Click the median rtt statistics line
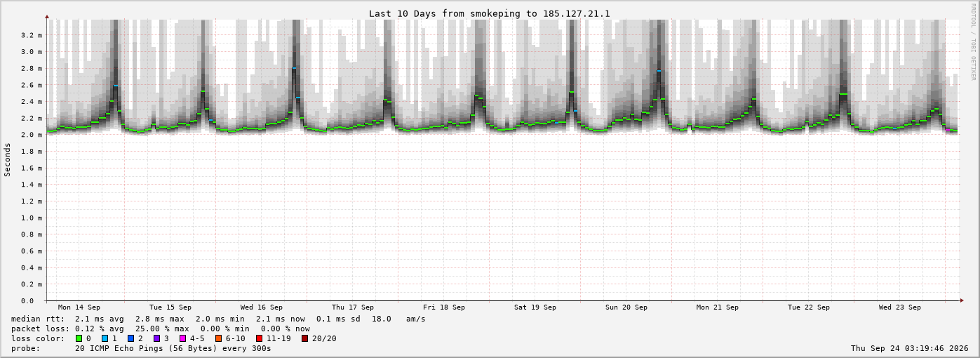The width and height of the screenshot is (980, 358). (x=218, y=319)
